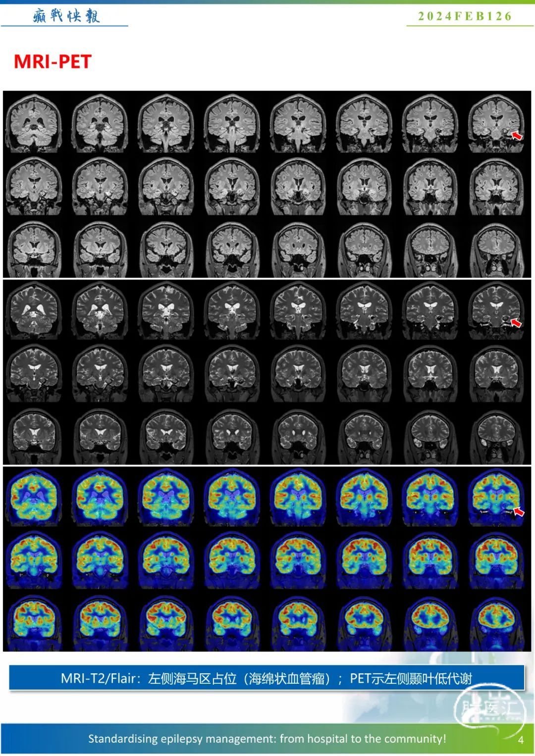Click the 癫戰快報 header logo
The height and width of the screenshot is (756, 535).
66,16
